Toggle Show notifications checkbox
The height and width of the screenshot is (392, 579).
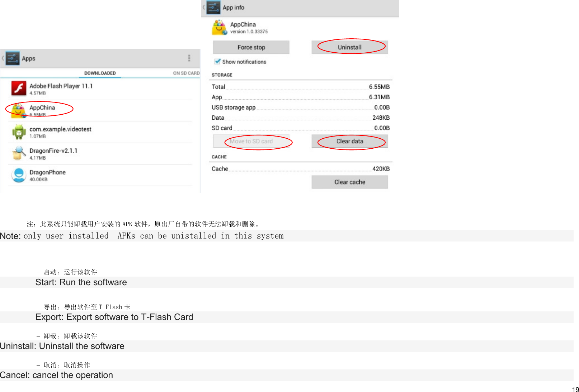217,62
